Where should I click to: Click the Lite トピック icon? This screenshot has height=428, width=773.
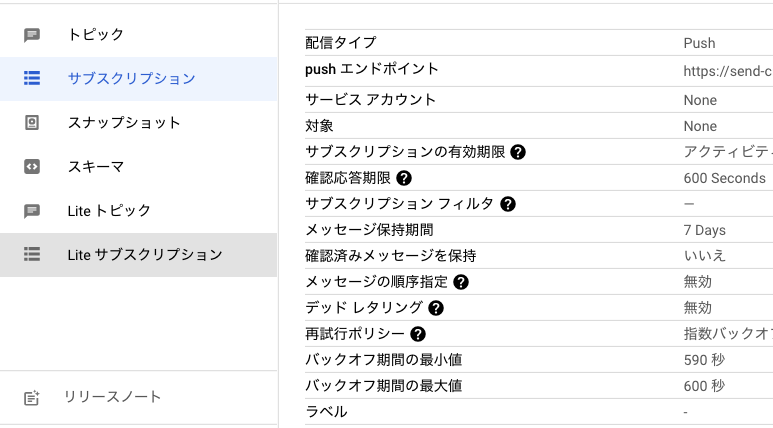click(32, 211)
